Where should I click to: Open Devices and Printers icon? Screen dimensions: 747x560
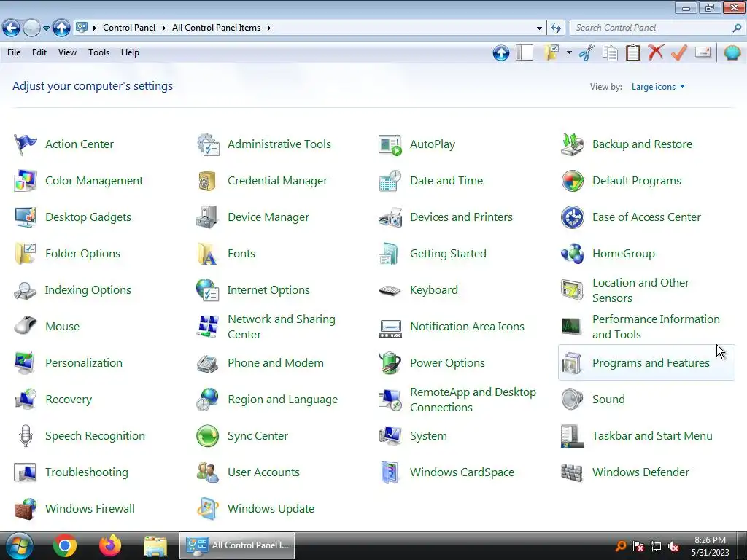click(x=390, y=217)
